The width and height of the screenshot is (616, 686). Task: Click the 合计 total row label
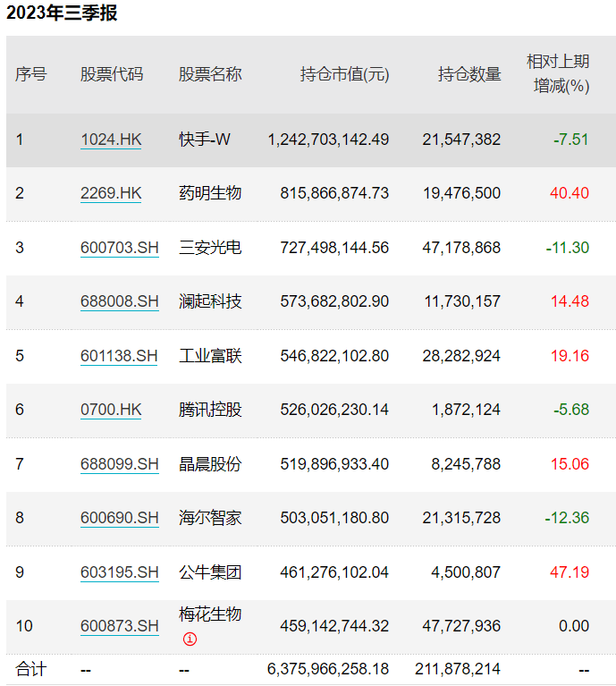(x=31, y=669)
